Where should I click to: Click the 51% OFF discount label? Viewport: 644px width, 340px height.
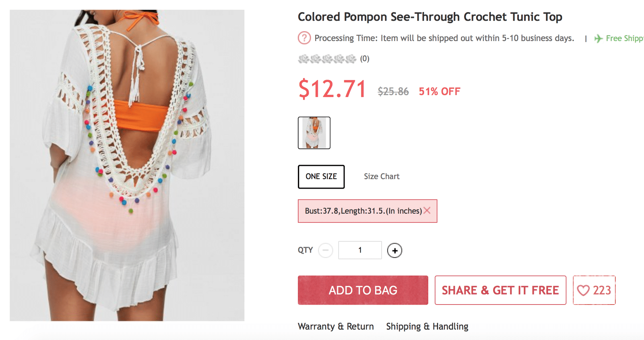coord(439,92)
